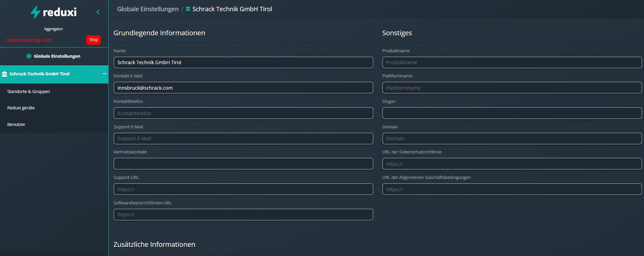This screenshot has height=256, width=644.
Task: Click the Aggregator label under logo
Action: [x=53, y=29]
